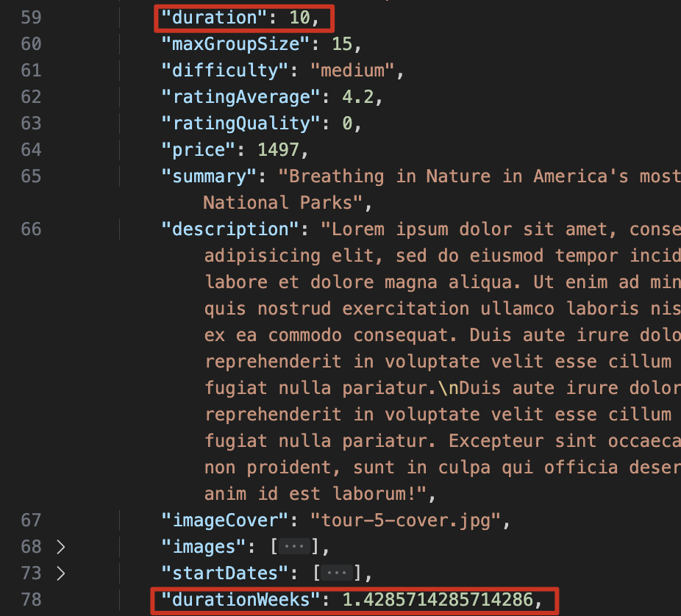Click the ellipsis badge in startDates array
Viewport: 681px width, 616px height.
tap(337, 573)
